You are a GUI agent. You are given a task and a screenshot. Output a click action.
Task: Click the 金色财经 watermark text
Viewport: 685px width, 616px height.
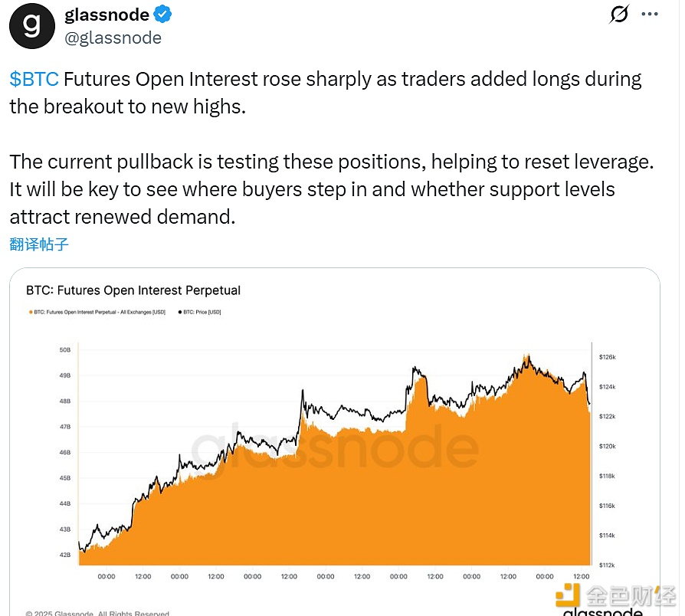click(631, 596)
